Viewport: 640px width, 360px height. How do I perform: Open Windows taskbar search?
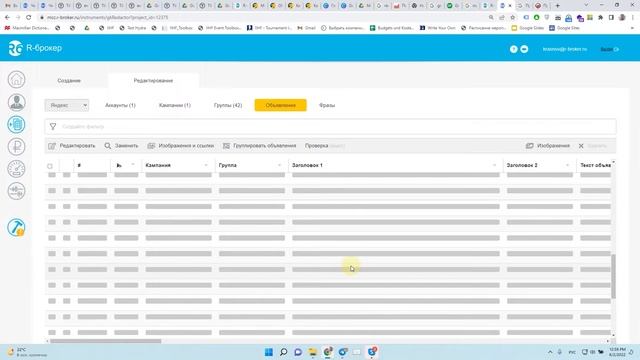(x=283, y=352)
